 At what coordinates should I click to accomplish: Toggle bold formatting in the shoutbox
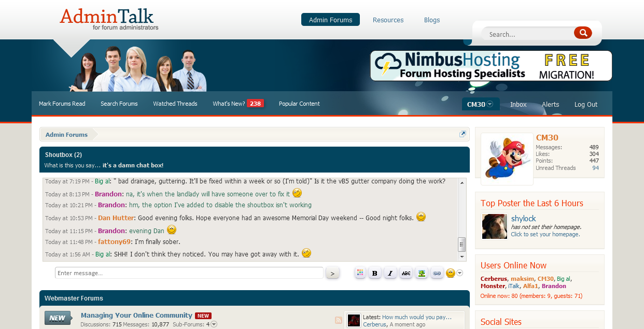point(375,273)
